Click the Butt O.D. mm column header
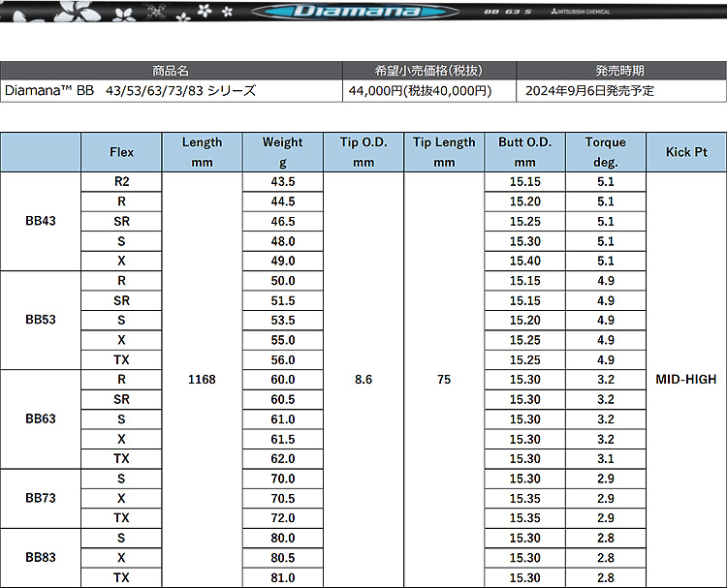This screenshot has height=588, width=727. 524,152
